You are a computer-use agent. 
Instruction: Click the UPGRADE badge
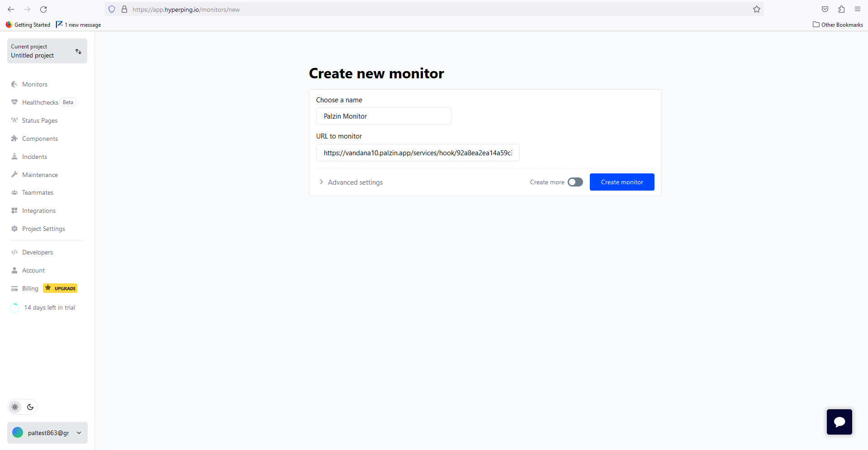[x=60, y=288]
